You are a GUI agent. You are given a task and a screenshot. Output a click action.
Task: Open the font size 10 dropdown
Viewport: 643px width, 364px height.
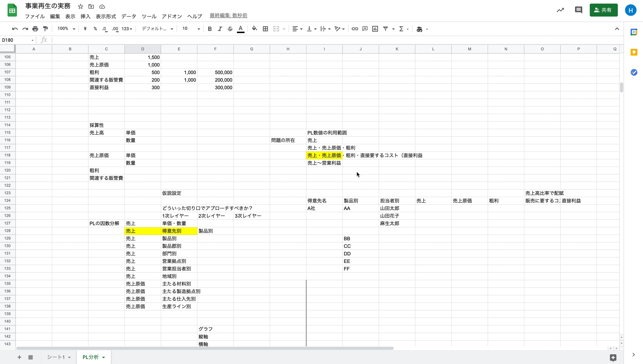click(x=191, y=29)
